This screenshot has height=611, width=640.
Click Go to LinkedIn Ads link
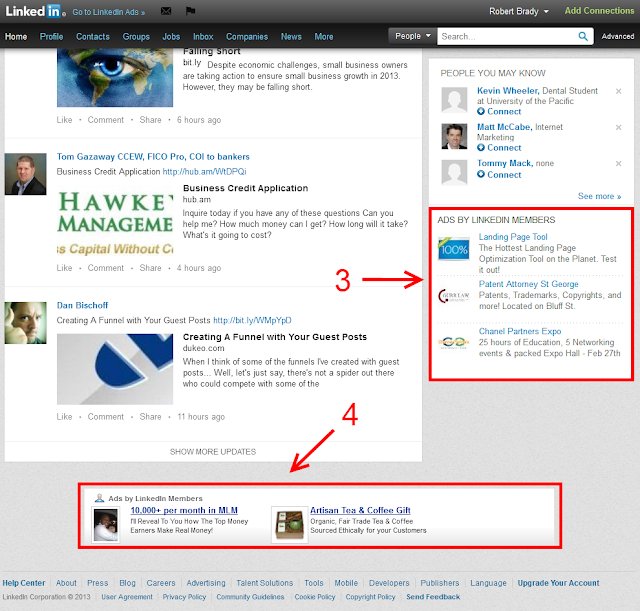[x=109, y=12]
